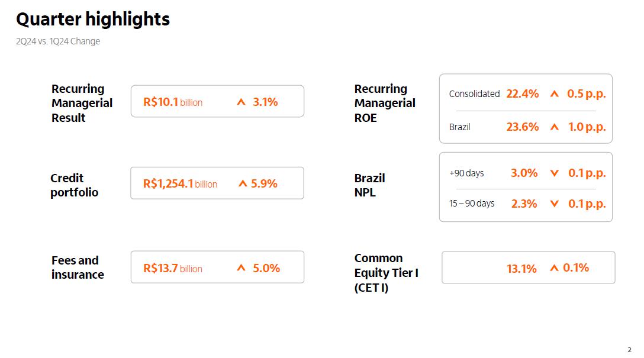This screenshot has height=358, width=644.
Task: Click the Quarter highlights title
Action: click(93, 20)
